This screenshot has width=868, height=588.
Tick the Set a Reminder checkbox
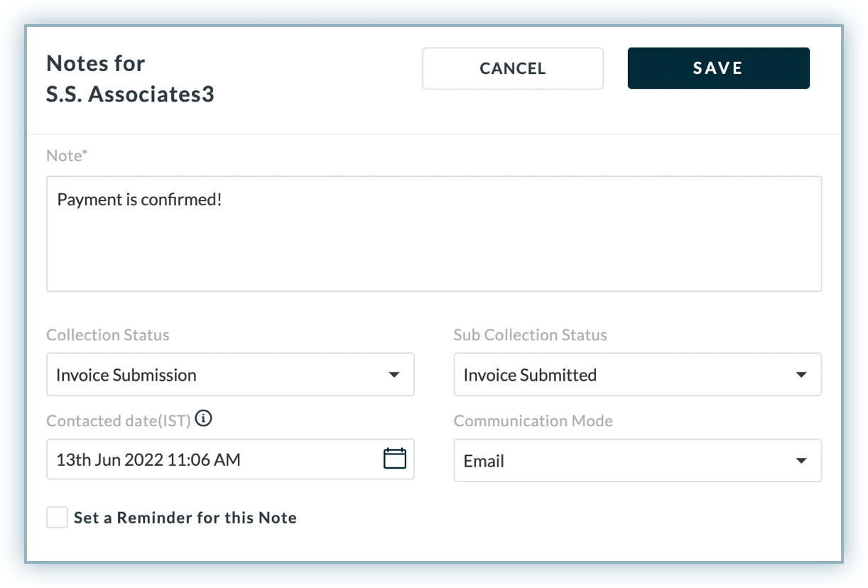(x=58, y=518)
